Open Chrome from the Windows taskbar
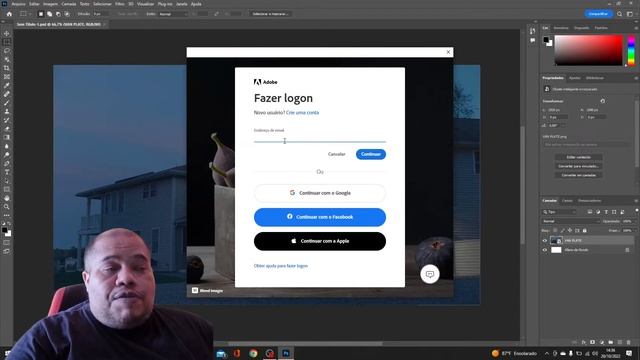The image size is (640, 360). (x=253, y=353)
